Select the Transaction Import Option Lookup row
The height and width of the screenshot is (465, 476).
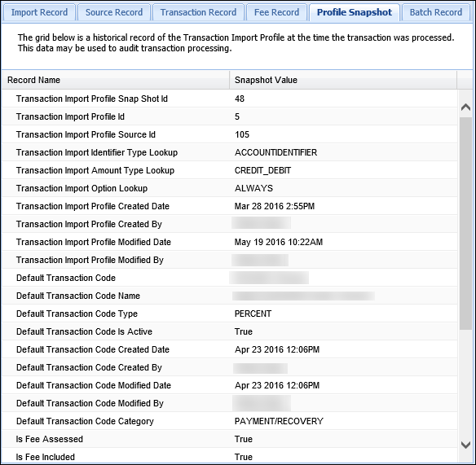tap(230, 188)
